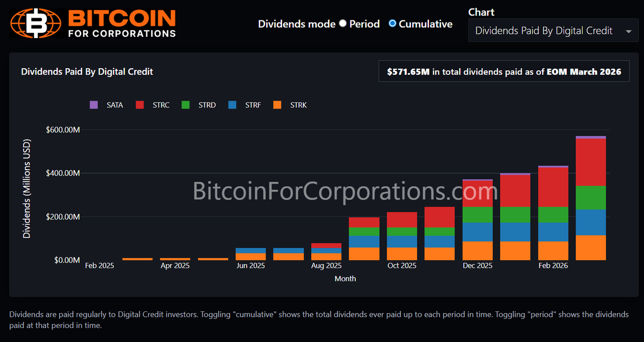Image resolution: width=644 pixels, height=342 pixels.
Task: Click the dropdown arrow beside the chart name
Action: click(628, 31)
